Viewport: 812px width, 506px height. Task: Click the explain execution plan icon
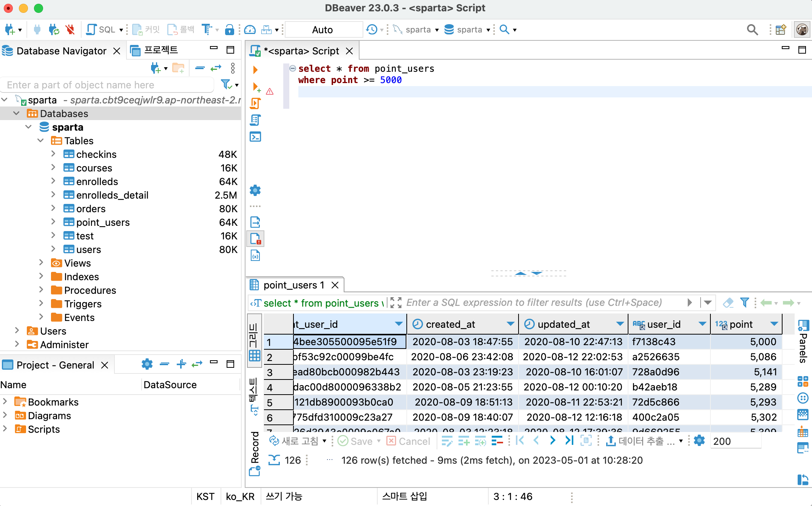pyautogui.click(x=255, y=120)
